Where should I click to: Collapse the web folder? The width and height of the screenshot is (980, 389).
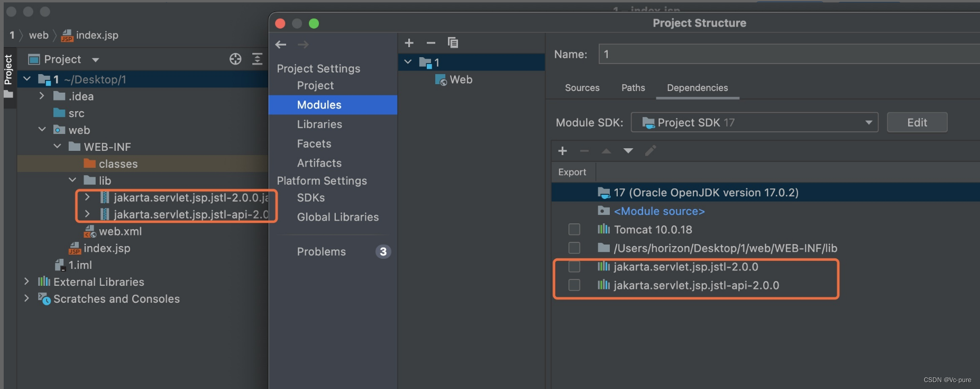point(42,130)
